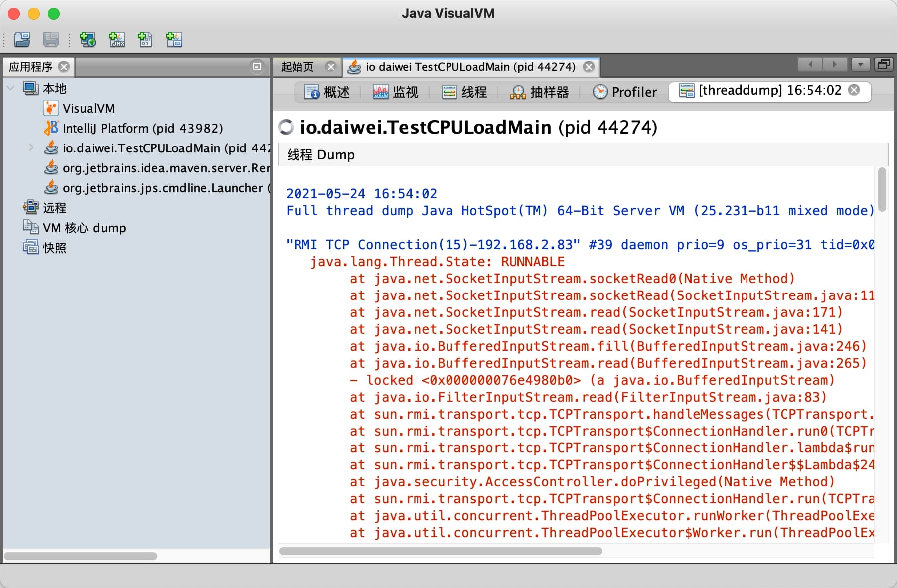Click the locked <0x000000076e4980b0> line
897x588 pixels.
click(x=592, y=380)
